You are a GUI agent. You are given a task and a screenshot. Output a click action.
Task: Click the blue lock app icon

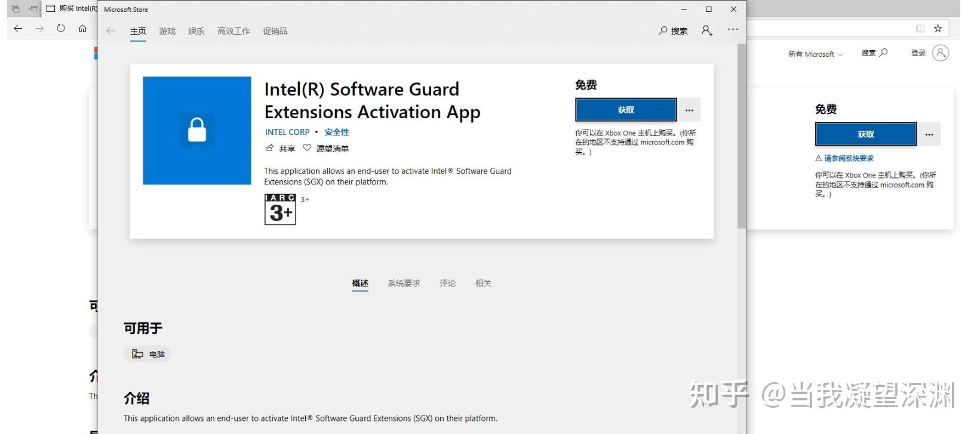pos(197,130)
